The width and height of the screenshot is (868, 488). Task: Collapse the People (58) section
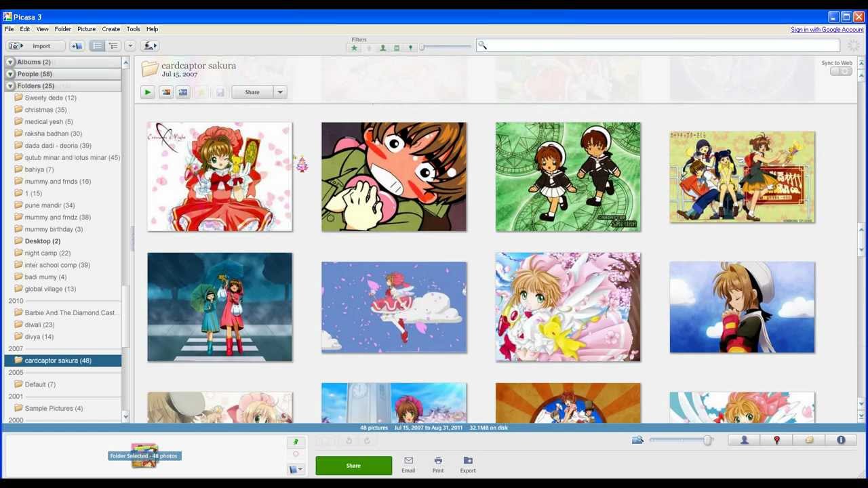coord(10,74)
